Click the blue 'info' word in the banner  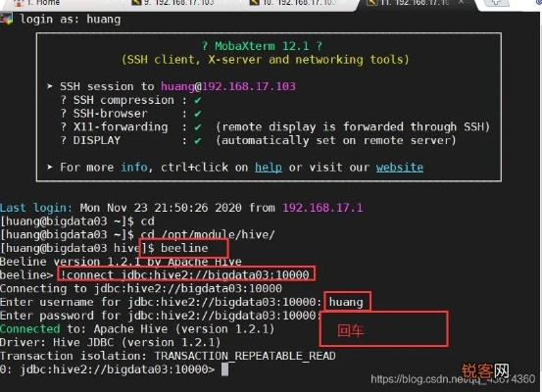click(x=134, y=168)
